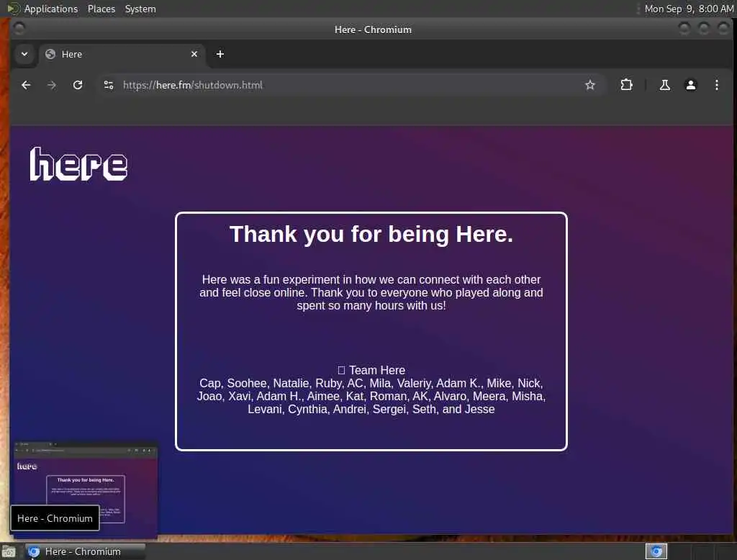Viewport: 737px width, 560px height.
Task: Minimize the Chromium window
Action: click(684, 30)
